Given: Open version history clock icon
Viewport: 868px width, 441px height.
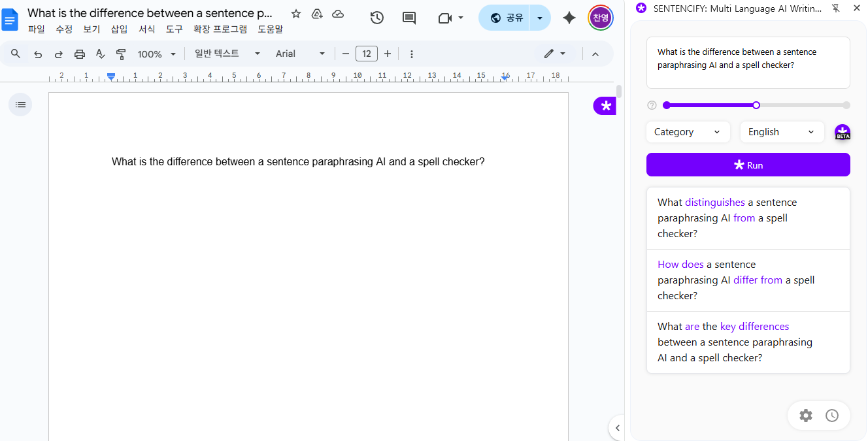Looking at the screenshot, I should [x=376, y=18].
